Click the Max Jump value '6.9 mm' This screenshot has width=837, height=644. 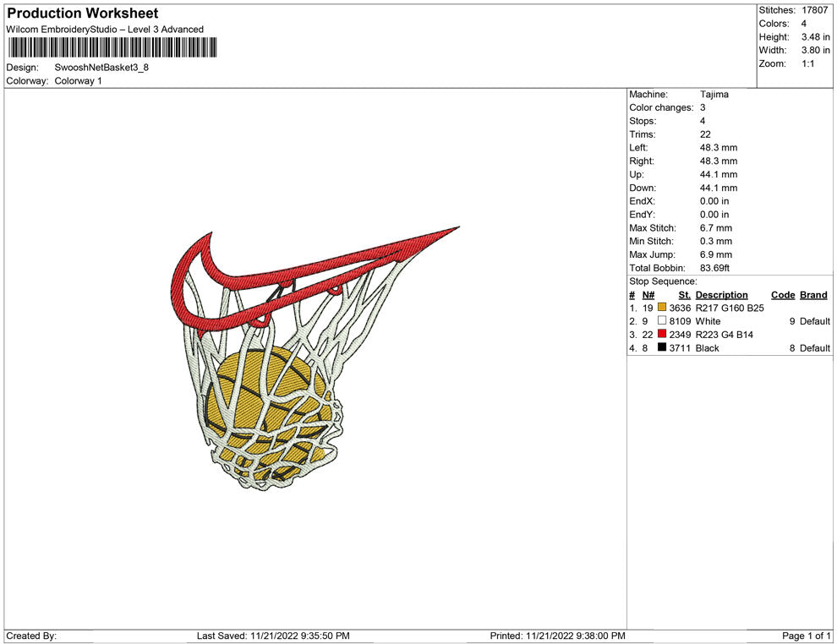[716, 254]
